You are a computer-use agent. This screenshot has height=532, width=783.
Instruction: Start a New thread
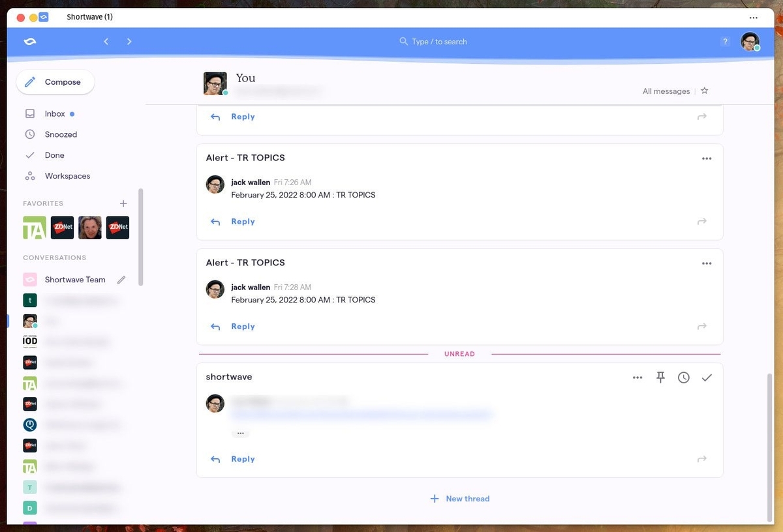[x=459, y=498]
